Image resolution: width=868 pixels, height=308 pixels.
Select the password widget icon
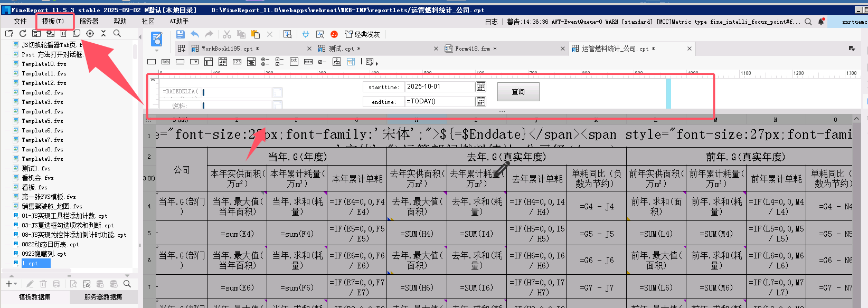pyautogui.click(x=308, y=62)
